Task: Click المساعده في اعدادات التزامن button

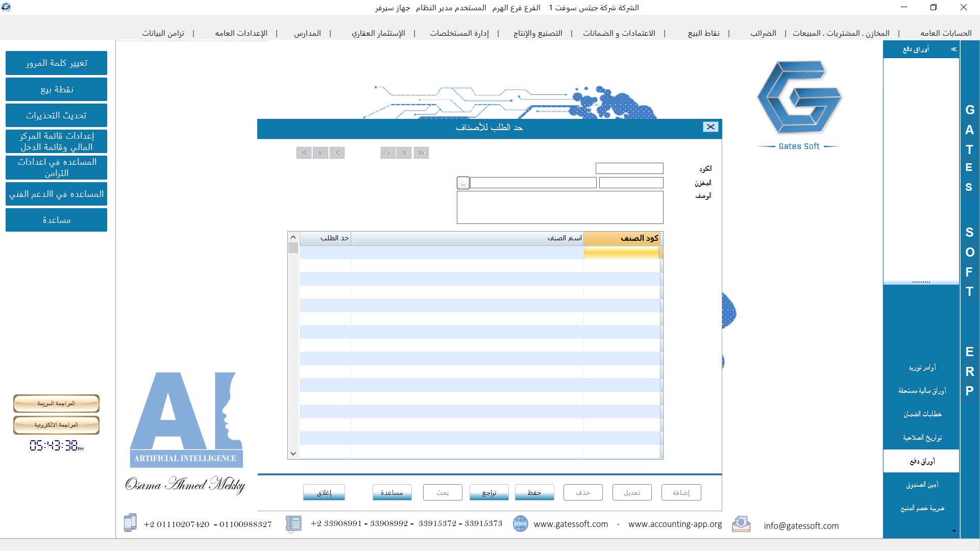Action: 56,167
